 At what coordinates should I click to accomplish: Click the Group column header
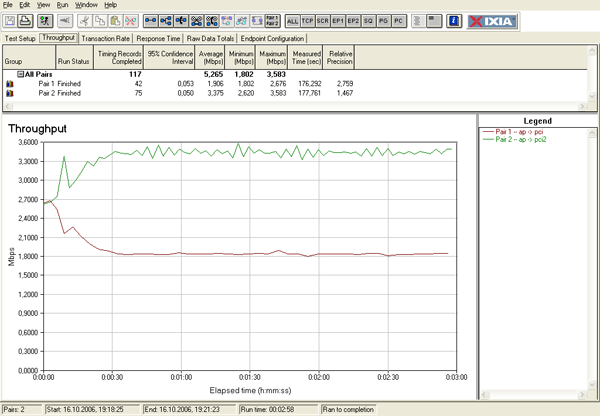(29, 57)
